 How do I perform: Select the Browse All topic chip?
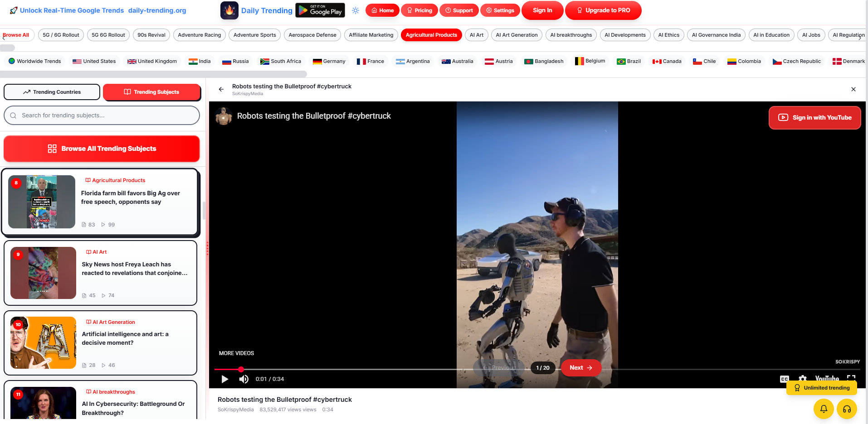pos(16,35)
